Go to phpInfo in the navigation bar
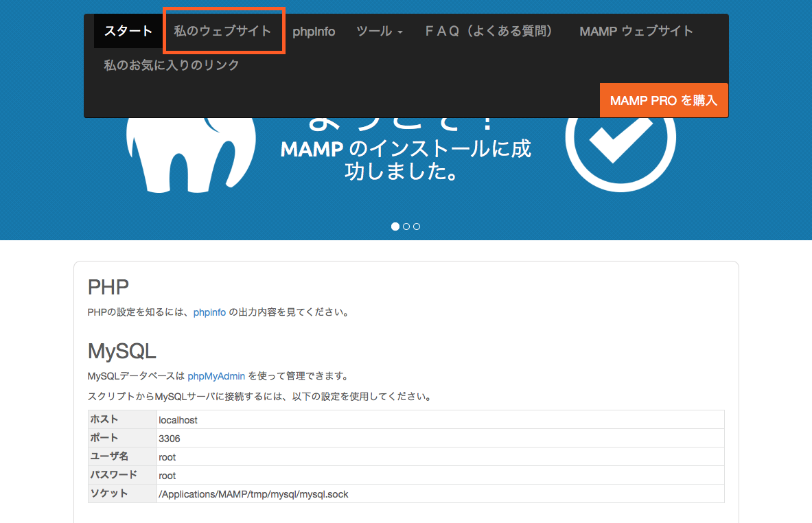This screenshot has width=812, height=523. [x=314, y=32]
